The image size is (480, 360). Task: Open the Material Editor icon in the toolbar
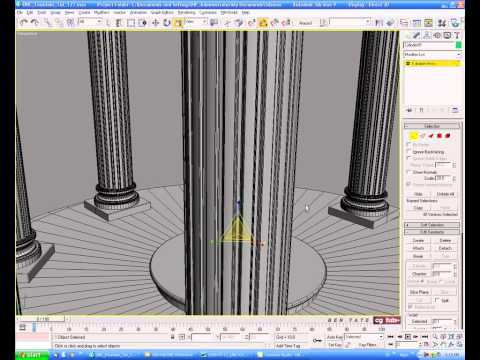click(x=442, y=23)
